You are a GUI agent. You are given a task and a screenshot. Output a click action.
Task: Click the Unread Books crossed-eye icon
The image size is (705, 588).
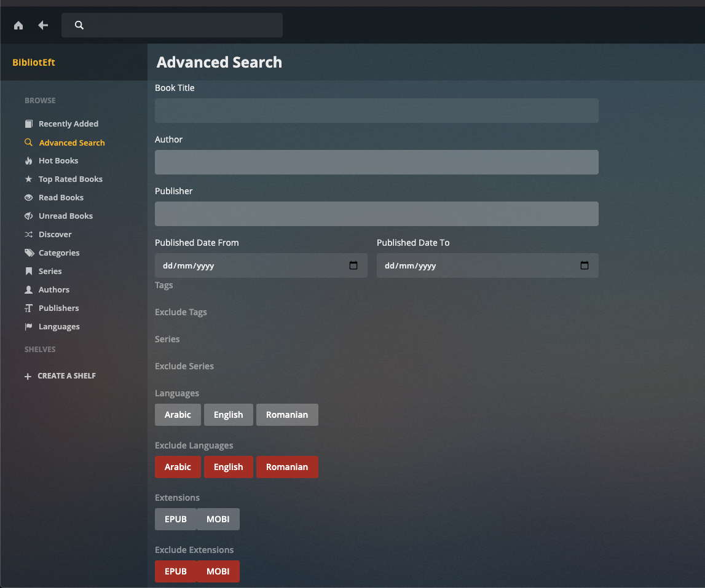point(29,216)
